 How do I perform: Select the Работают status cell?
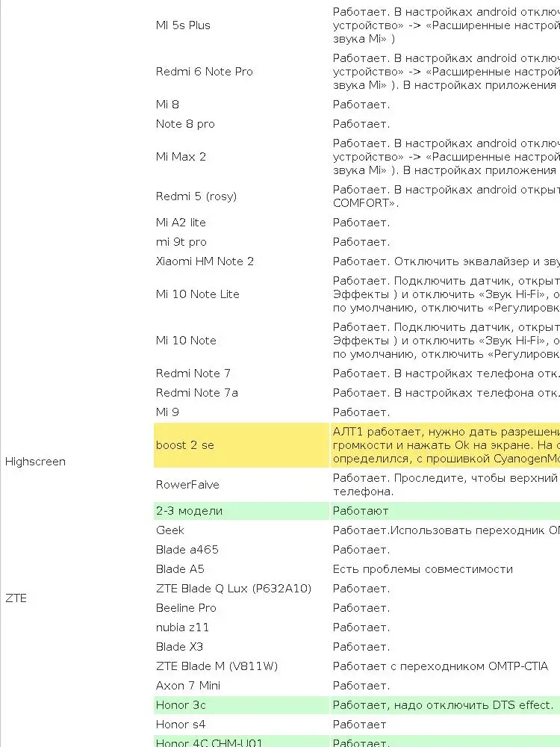point(445,511)
